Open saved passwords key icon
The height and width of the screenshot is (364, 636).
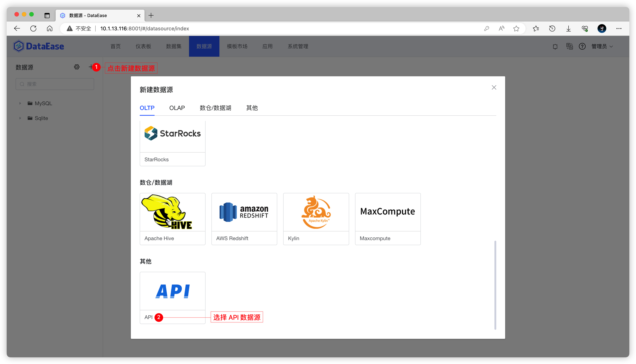[x=487, y=29]
